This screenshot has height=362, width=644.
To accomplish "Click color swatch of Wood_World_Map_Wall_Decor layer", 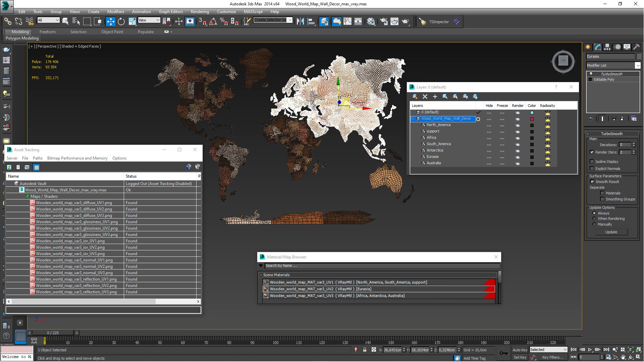I will coord(532,119).
